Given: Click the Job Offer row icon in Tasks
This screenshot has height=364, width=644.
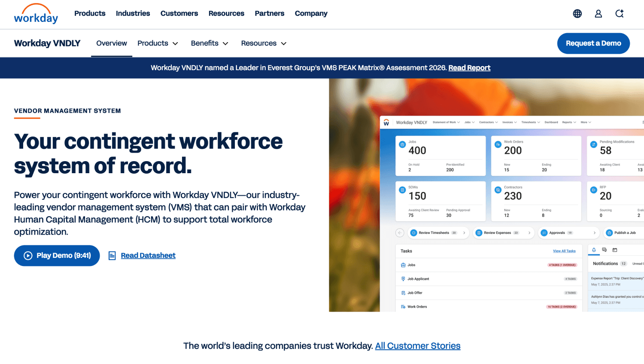Looking at the screenshot, I should [x=403, y=293].
